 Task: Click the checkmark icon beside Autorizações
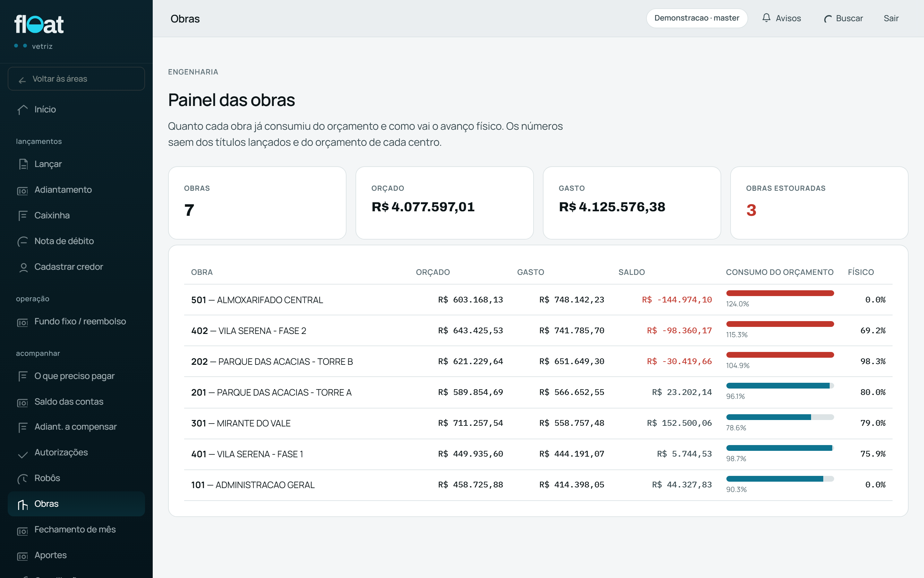pyautogui.click(x=22, y=454)
